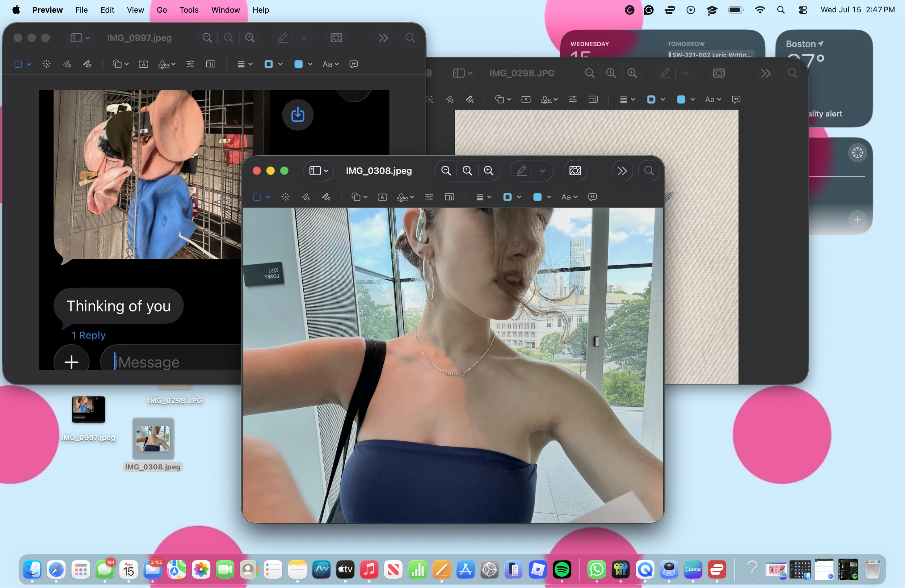Select the Draw tool in IMG_0308.jpeg window
The image size is (905, 588).
[x=326, y=197]
